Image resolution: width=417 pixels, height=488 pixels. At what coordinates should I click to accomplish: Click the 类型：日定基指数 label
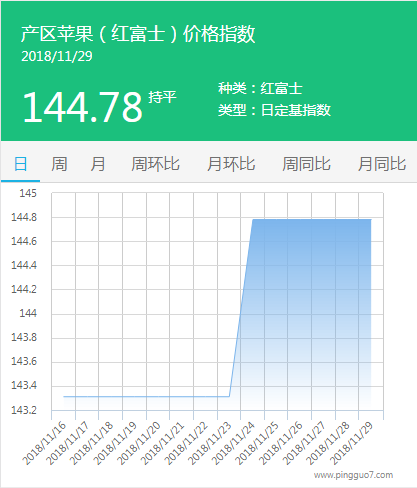pyautogui.click(x=274, y=110)
